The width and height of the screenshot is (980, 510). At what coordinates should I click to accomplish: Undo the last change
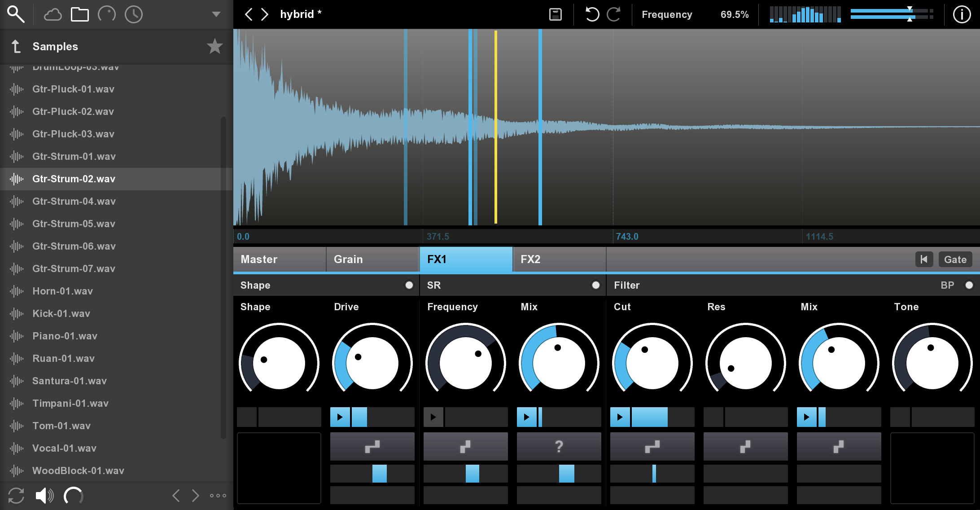pyautogui.click(x=592, y=14)
